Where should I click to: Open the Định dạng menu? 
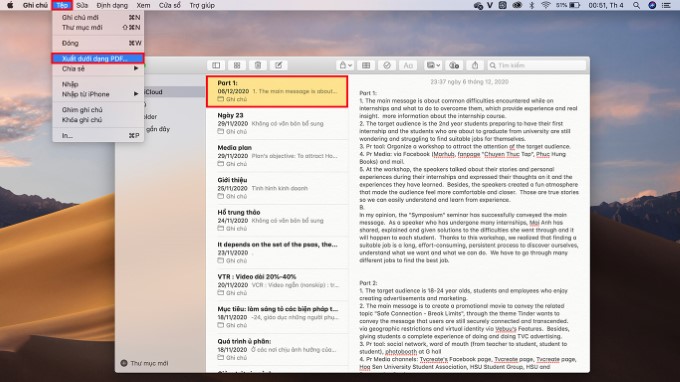(112, 5)
